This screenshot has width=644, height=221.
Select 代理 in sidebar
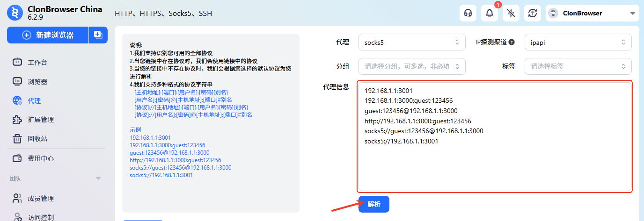click(34, 100)
